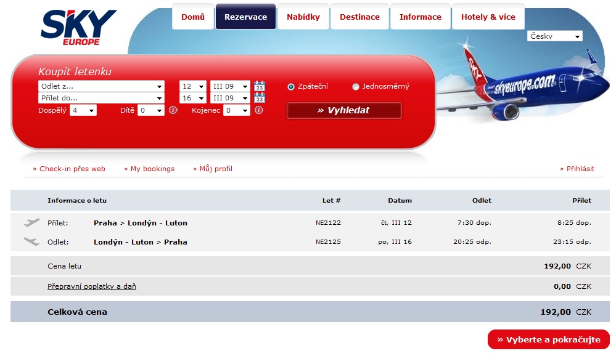Image resolution: width=616 pixels, height=364 pixels.
Task: Click the 'Informace o letu' column header
Action: 77,200
